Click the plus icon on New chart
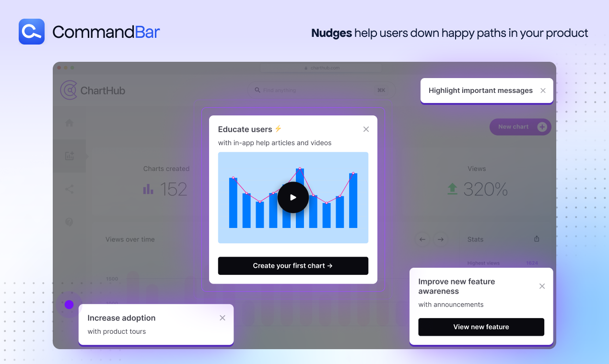The width and height of the screenshot is (609, 364). click(x=542, y=127)
